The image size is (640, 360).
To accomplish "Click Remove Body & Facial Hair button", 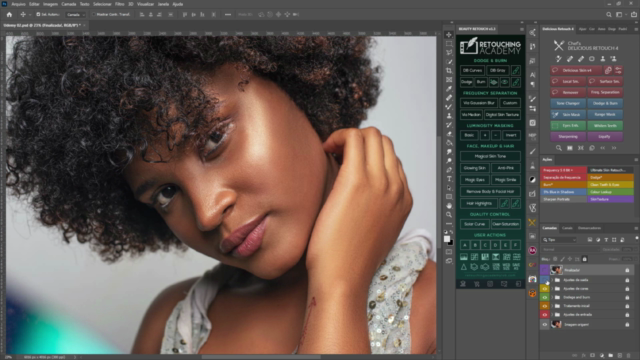I will click(x=490, y=191).
